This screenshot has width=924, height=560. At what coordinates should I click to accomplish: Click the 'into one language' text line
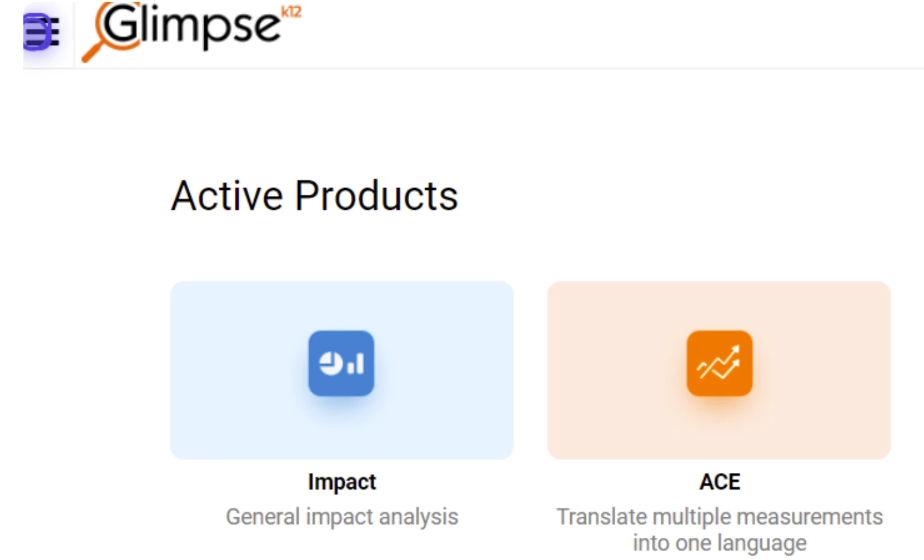point(720,543)
